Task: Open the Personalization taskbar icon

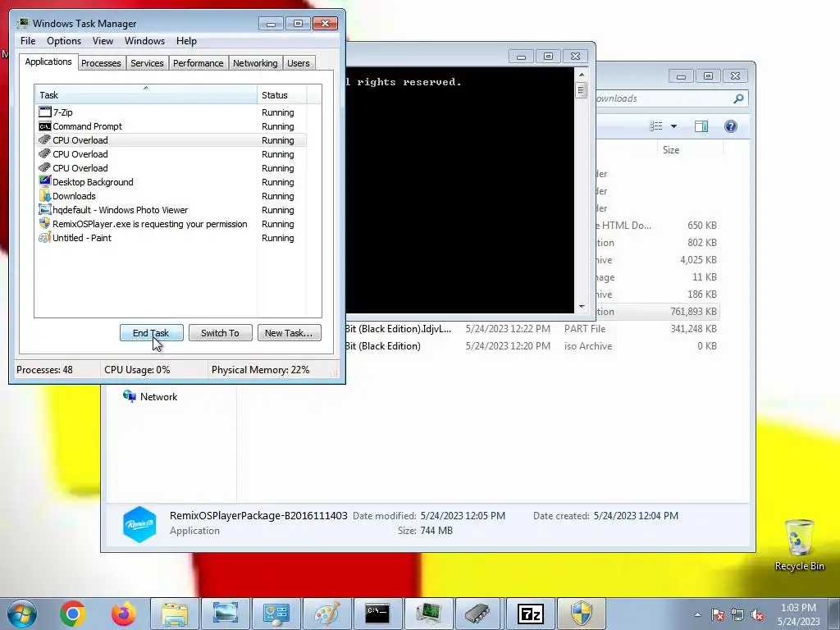Action: tap(276, 614)
